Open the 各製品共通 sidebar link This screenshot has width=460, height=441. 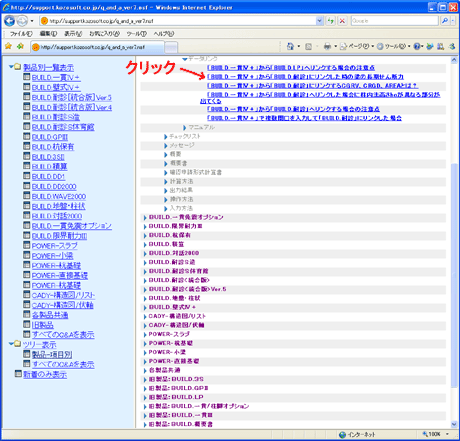click(x=50, y=315)
